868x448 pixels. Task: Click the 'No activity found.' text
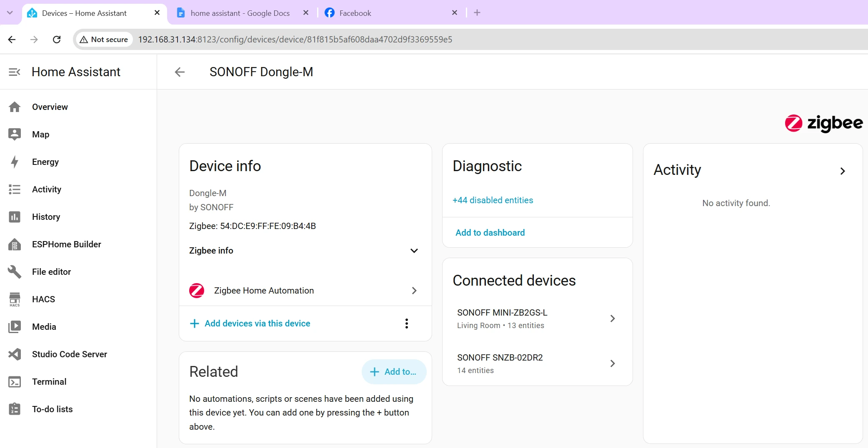(x=736, y=203)
